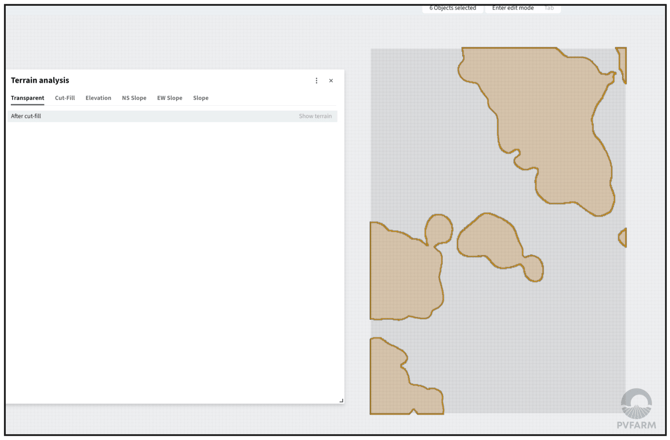Select the NS Slope tab
Screen dimensions: 670x440
pyautogui.click(x=134, y=98)
